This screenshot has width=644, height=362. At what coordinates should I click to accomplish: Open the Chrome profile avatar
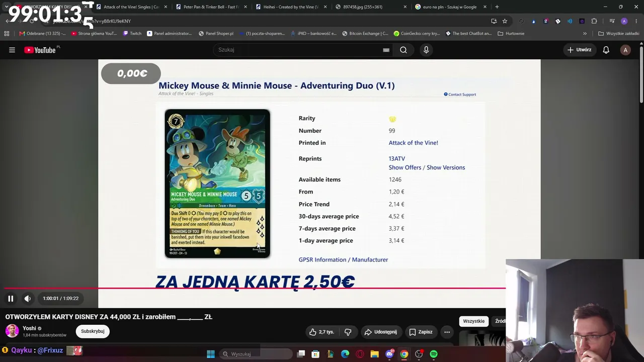624,21
